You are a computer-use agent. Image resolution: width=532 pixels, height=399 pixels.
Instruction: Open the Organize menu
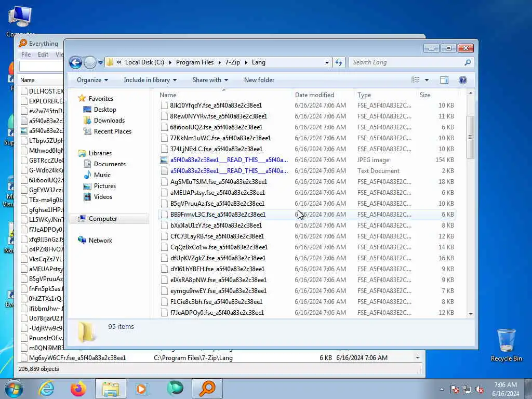(x=92, y=80)
